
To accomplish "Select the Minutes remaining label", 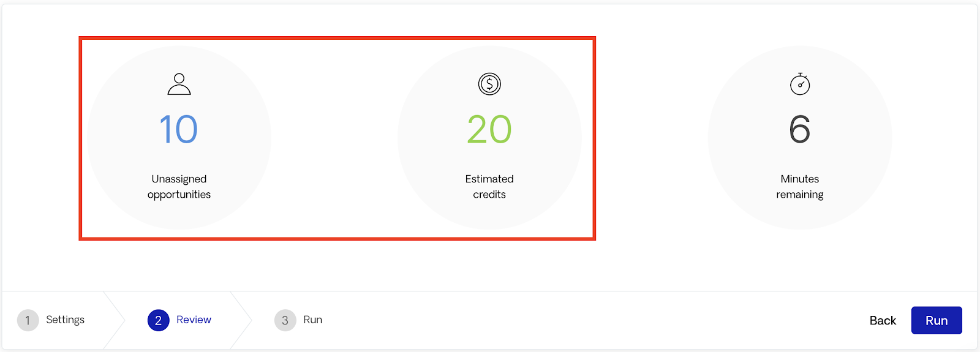I will pos(800,187).
